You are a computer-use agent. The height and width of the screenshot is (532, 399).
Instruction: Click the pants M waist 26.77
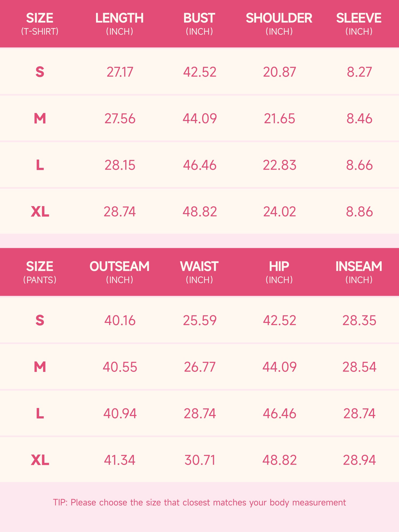coord(199,367)
